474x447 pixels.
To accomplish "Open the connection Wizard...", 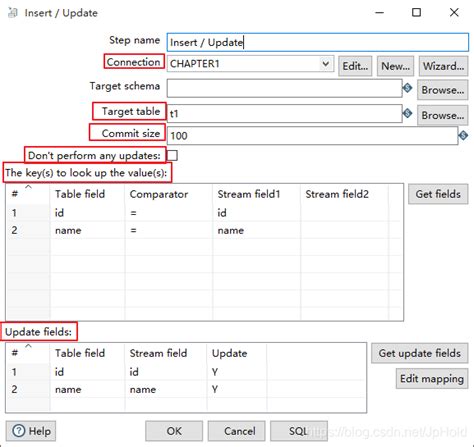I will click(443, 66).
